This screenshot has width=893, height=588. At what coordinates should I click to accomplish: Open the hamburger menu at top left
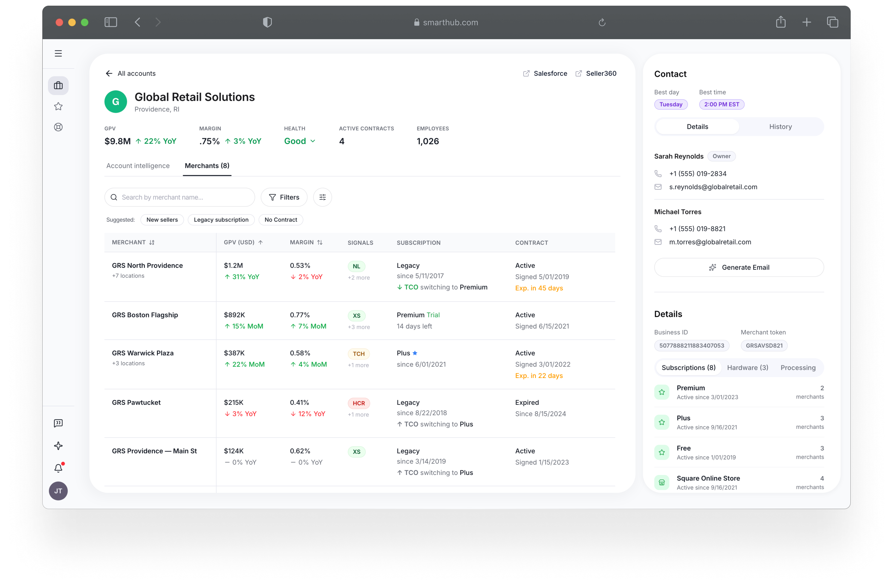point(58,53)
